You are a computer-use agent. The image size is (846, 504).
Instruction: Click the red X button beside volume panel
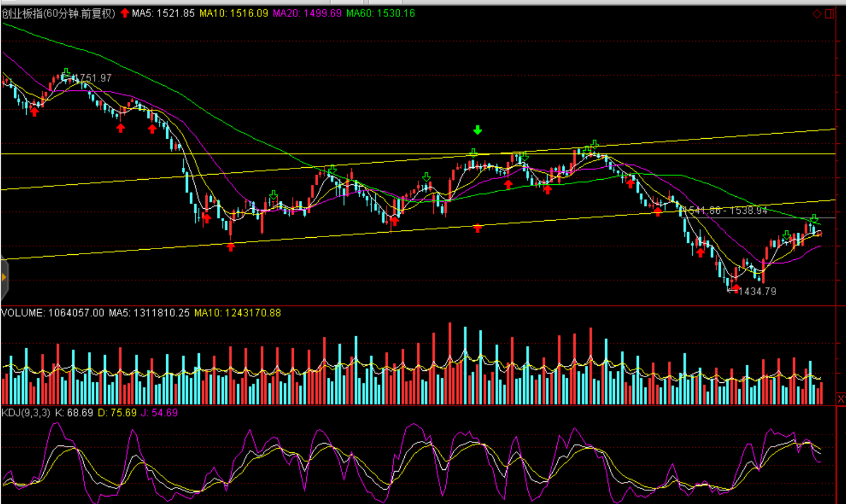(841, 399)
